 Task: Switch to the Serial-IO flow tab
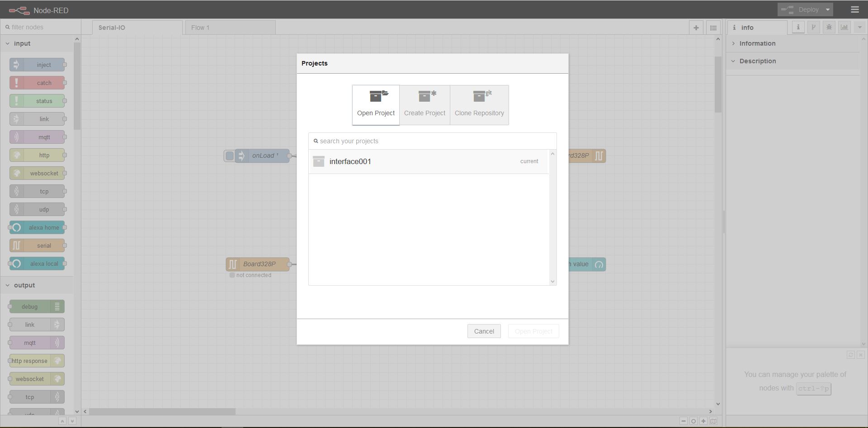click(137, 28)
